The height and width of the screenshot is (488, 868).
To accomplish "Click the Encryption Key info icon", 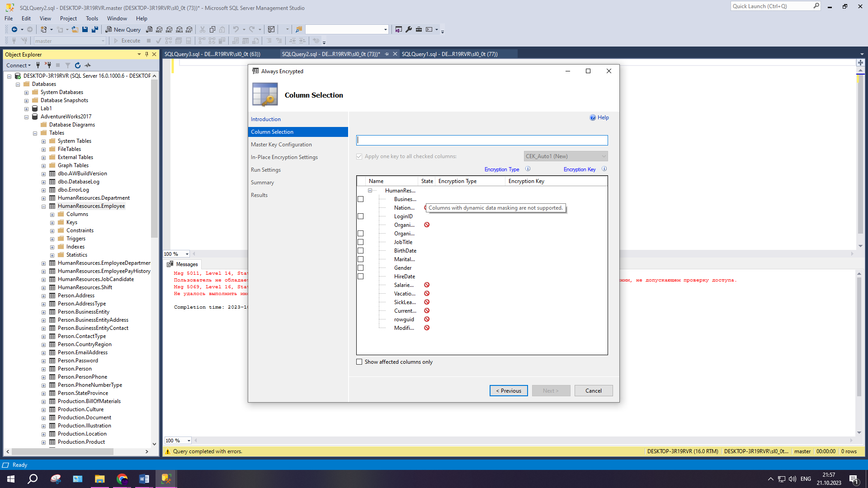I will click(x=604, y=169).
